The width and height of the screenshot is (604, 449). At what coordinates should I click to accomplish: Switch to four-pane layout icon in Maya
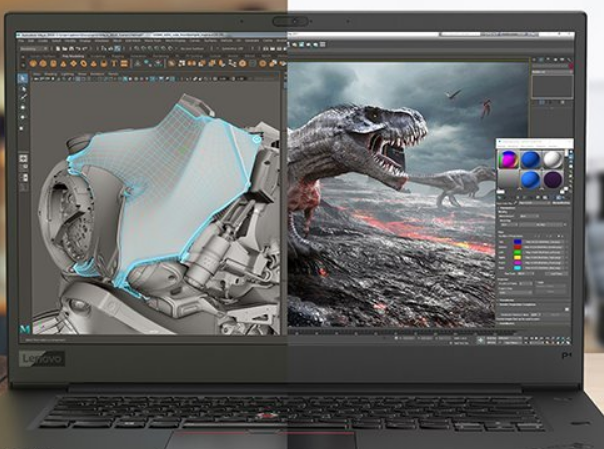tap(23, 167)
